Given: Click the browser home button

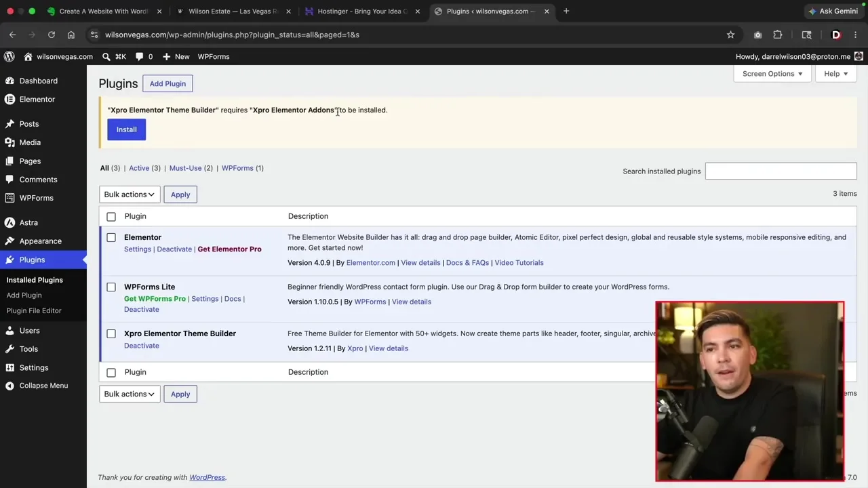Looking at the screenshot, I should (71, 35).
